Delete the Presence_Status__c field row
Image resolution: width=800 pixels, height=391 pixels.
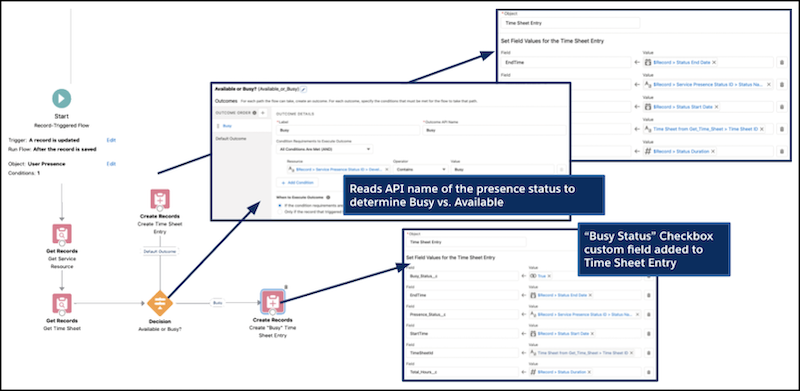click(x=649, y=314)
